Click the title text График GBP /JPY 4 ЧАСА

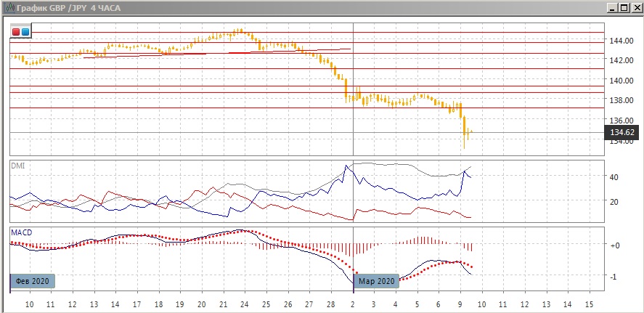(x=70, y=7)
